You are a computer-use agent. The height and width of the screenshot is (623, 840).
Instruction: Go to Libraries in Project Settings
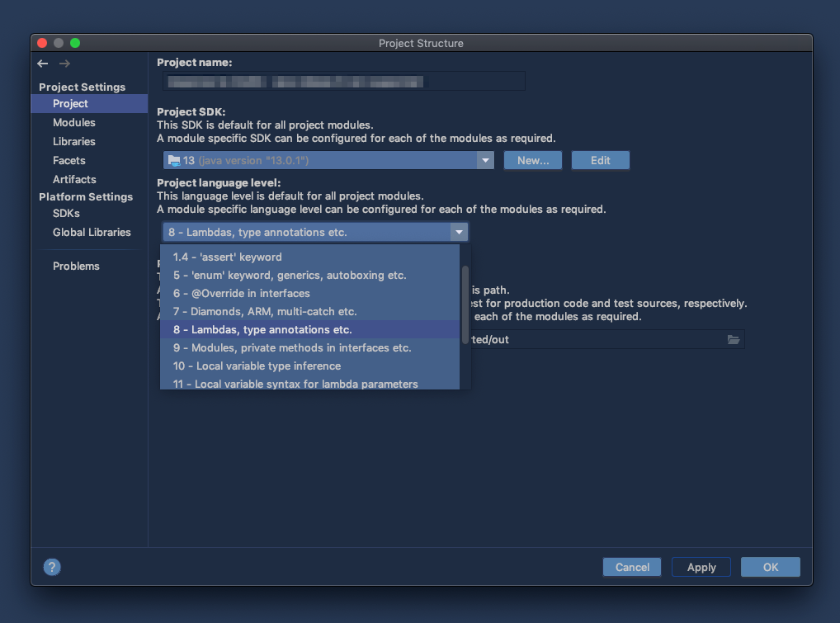coord(74,141)
